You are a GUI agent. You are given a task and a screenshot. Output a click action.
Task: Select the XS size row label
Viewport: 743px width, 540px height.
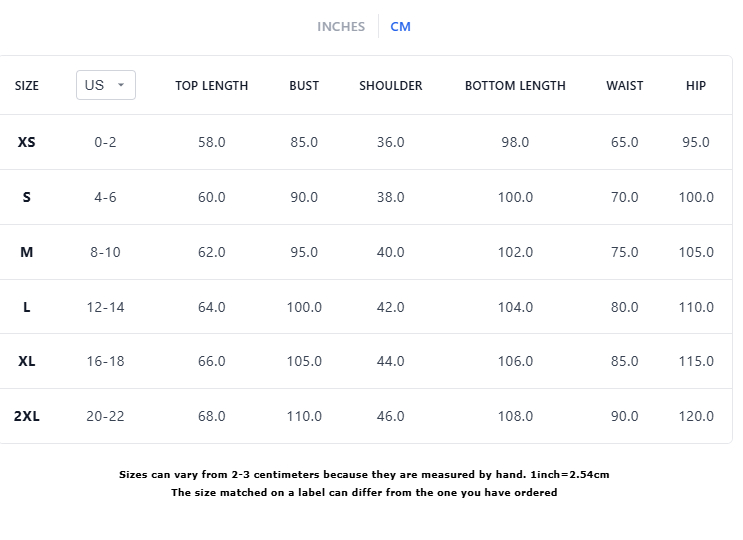(27, 142)
